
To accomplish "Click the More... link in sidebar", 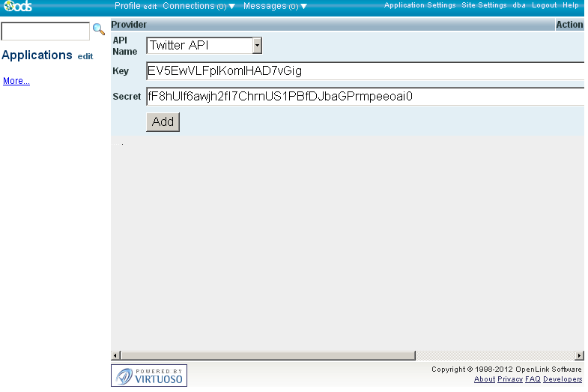I will [16, 81].
